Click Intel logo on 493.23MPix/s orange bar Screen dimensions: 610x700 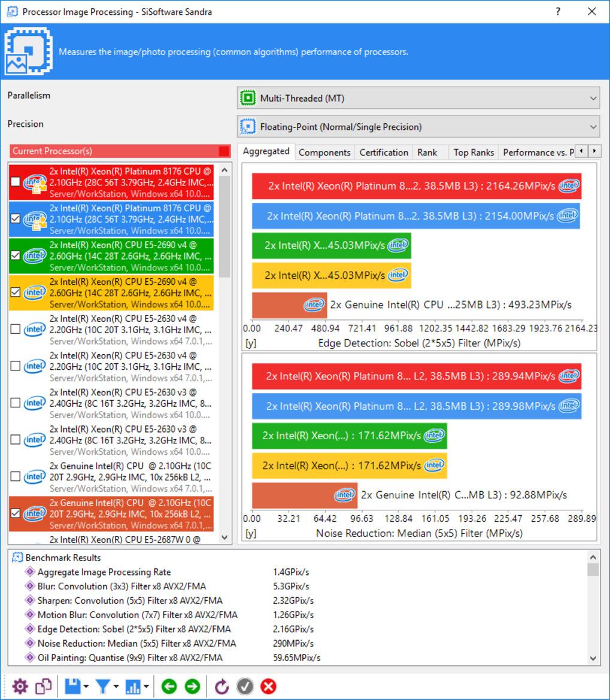point(314,305)
